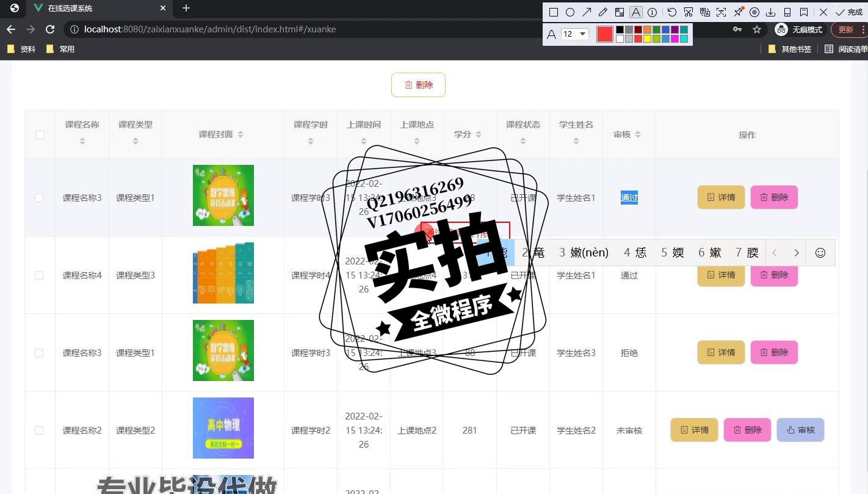The height and width of the screenshot is (494, 868).
Task: Select the text annotation tool
Action: (x=636, y=12)
